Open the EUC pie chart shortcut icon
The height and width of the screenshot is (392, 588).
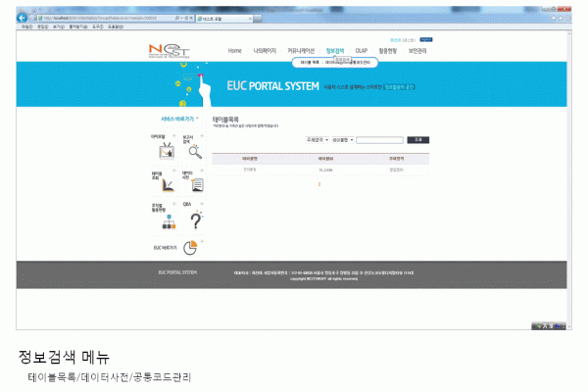point(190,248)
